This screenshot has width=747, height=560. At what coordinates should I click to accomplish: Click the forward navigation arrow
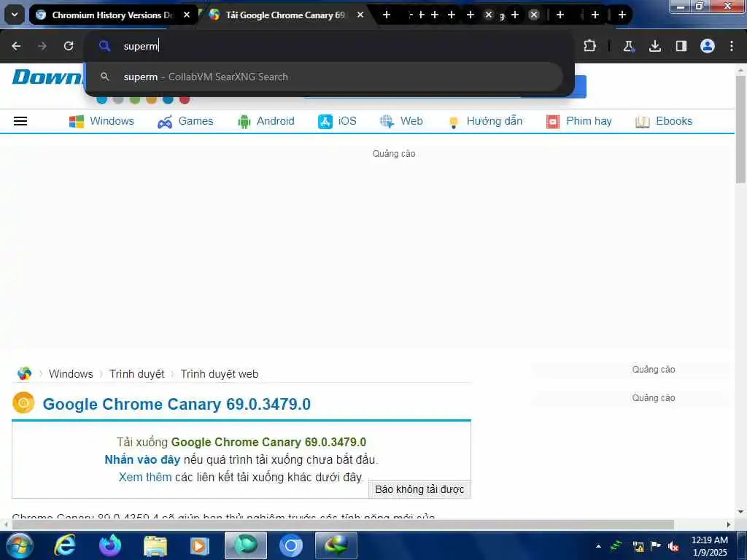(x=42, y=46)
